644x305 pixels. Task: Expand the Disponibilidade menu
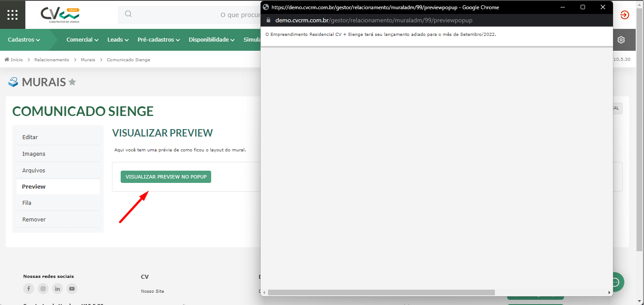point(212,40)
